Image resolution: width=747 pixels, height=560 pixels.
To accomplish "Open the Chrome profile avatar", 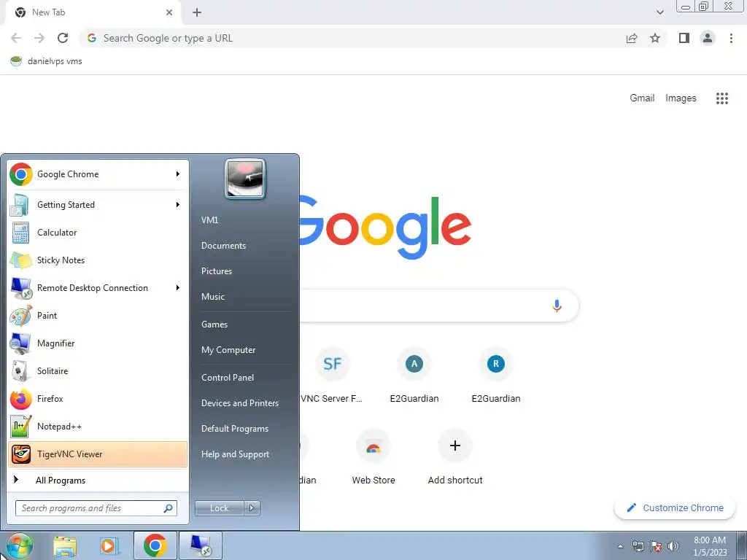I will pos(708,38).
